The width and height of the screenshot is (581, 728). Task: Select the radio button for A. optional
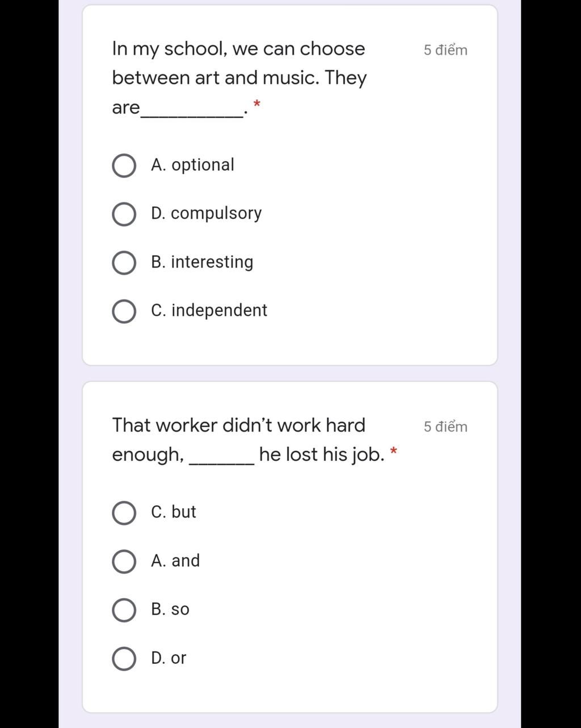(x=124, y=166)
